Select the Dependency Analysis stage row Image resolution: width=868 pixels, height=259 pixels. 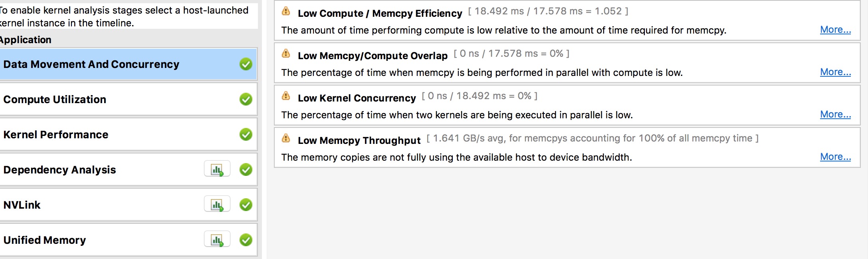pos(60,170)
